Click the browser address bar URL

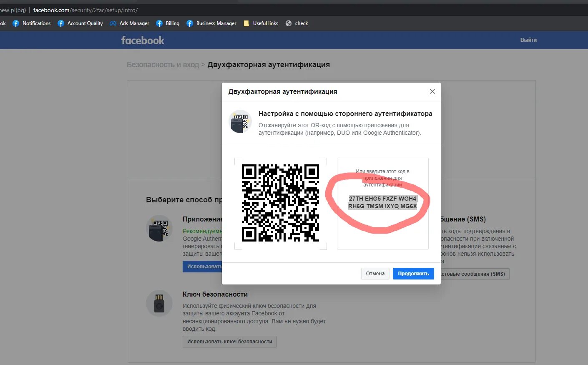(x=85, y=10)
